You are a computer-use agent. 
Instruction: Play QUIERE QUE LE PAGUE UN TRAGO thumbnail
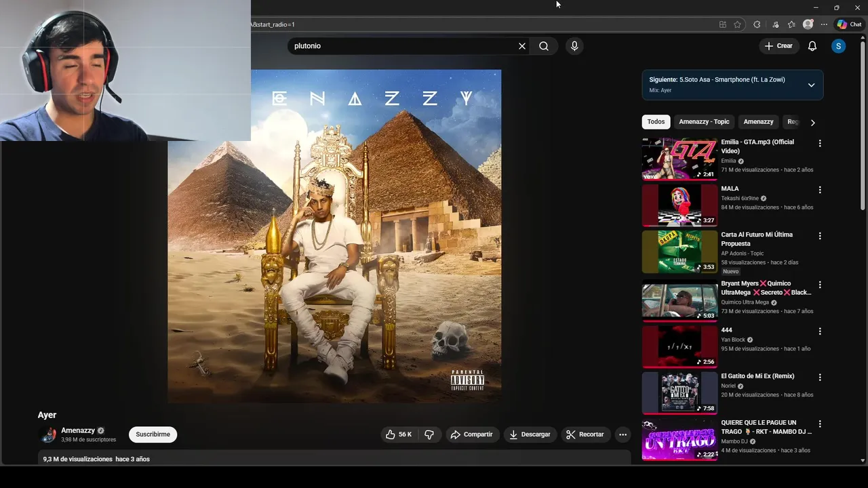coord(679,439)
